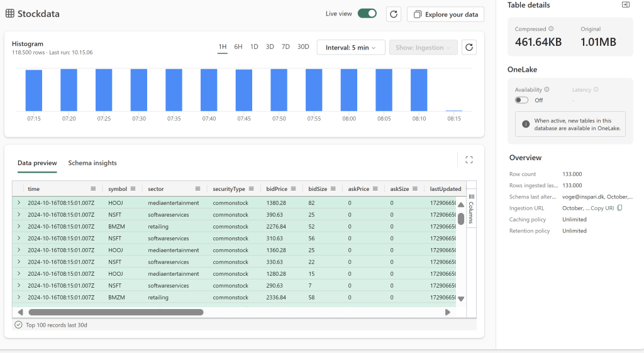
Task: Click Explore your data button
Action: click(445, 14)
